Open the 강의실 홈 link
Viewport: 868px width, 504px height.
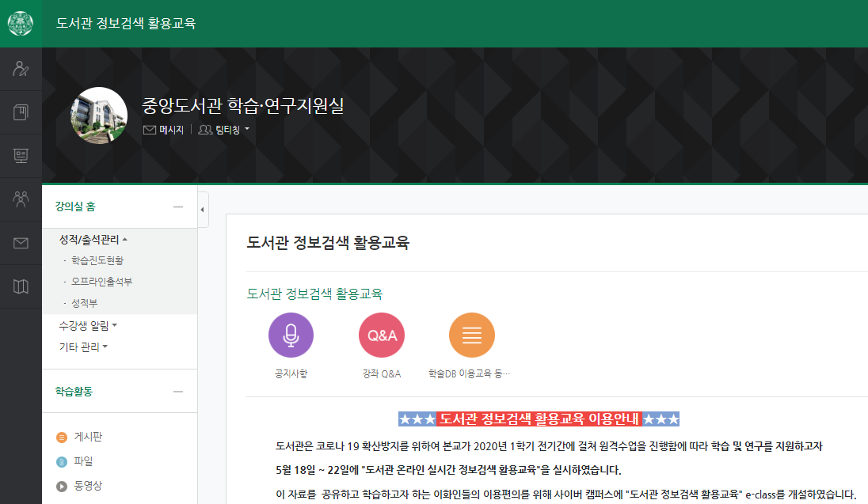pyautogui.click(x=75, y=207)
